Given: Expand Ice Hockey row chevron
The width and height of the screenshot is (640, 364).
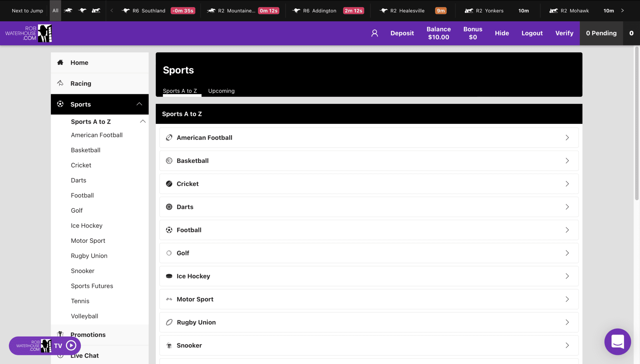Looking at the screenshot, I should coord(567,276).
